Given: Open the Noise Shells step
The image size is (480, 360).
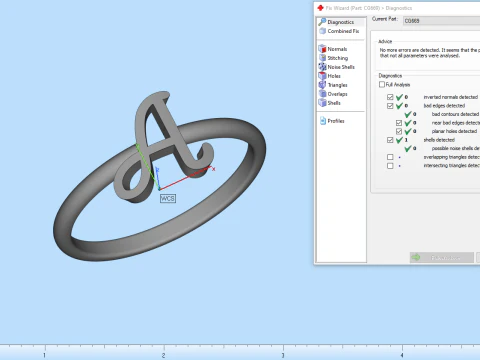Looking at the screenshot, I should (x=337, y=67).
